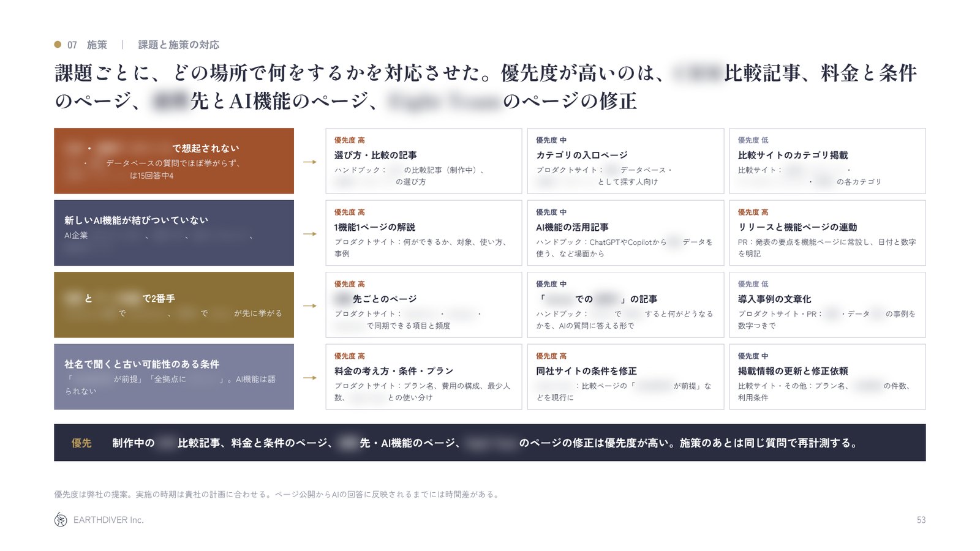Click '新しいAI機能が結びついていない' issue heading
The image size is (980, 551).
136,220
